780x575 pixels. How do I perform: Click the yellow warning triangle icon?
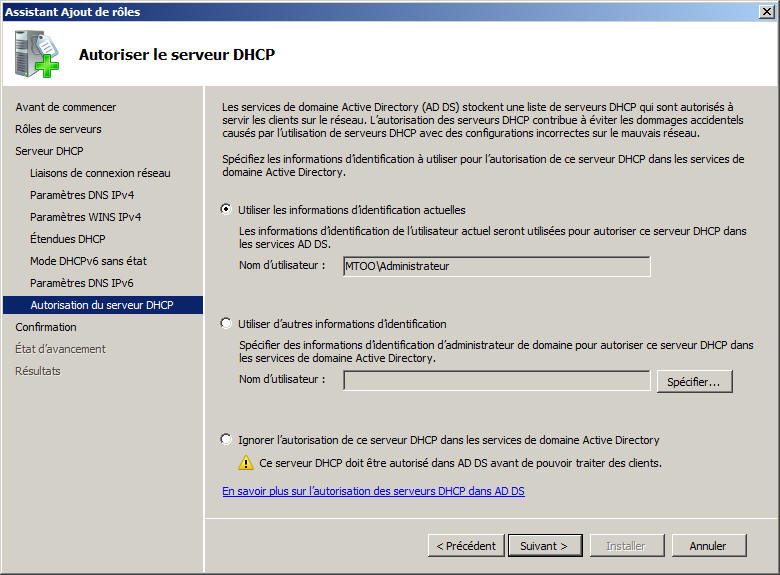click(246, 463)
